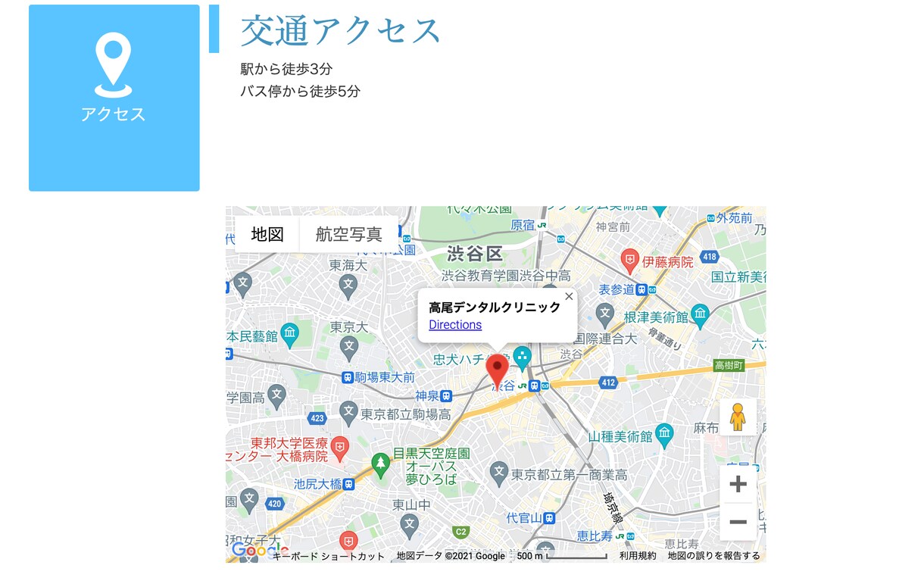Viewport: 924px width, 587px height.
Task: Switch map to 地図 view
Action: tap(267, 234)
